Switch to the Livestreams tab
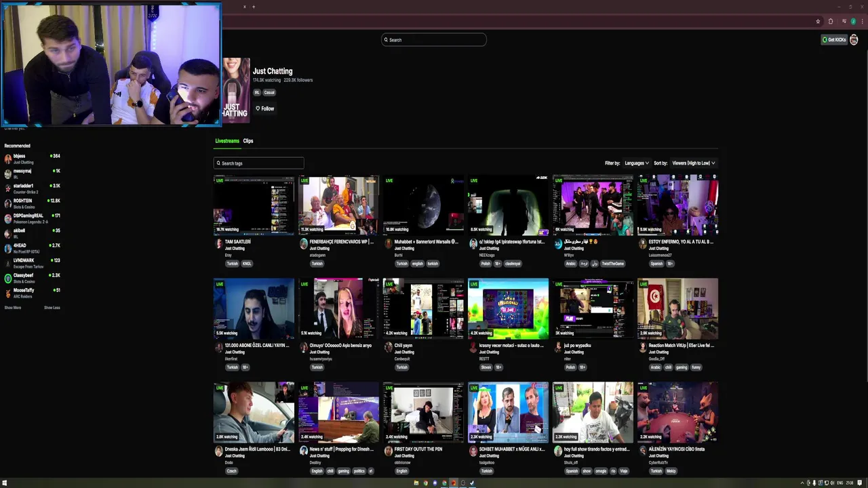The width and height of the screenshot is (868, 488). pyautogui.click(x=227, y=141)
